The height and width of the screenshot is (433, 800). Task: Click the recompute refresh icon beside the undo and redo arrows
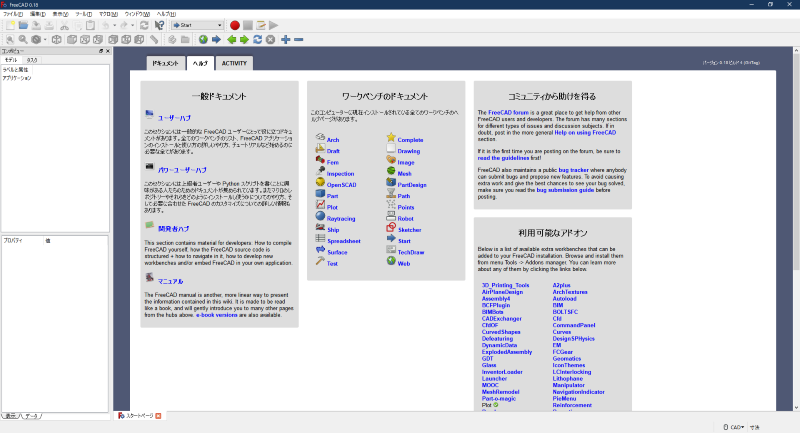pyautogui.click(x=144, y=26)
